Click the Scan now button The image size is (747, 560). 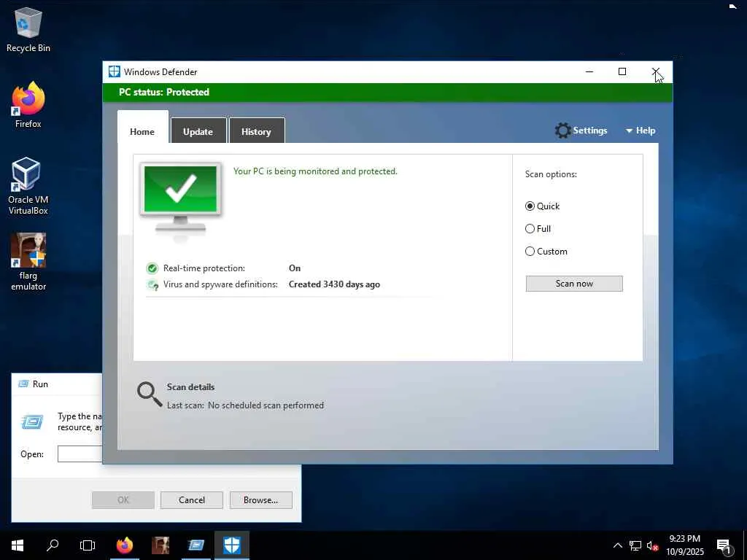[574, 284]
